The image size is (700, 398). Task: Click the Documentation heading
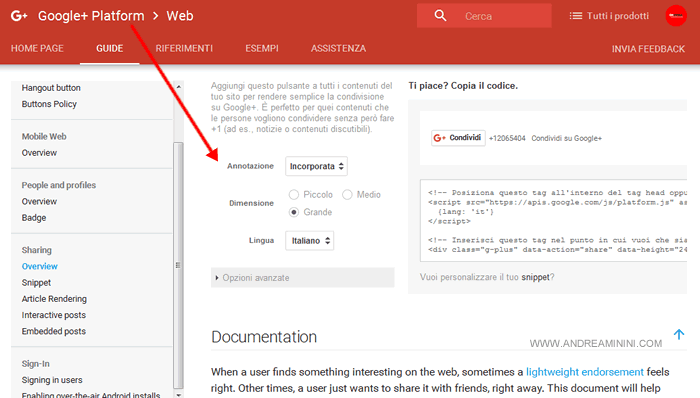(x=264, y=337)
